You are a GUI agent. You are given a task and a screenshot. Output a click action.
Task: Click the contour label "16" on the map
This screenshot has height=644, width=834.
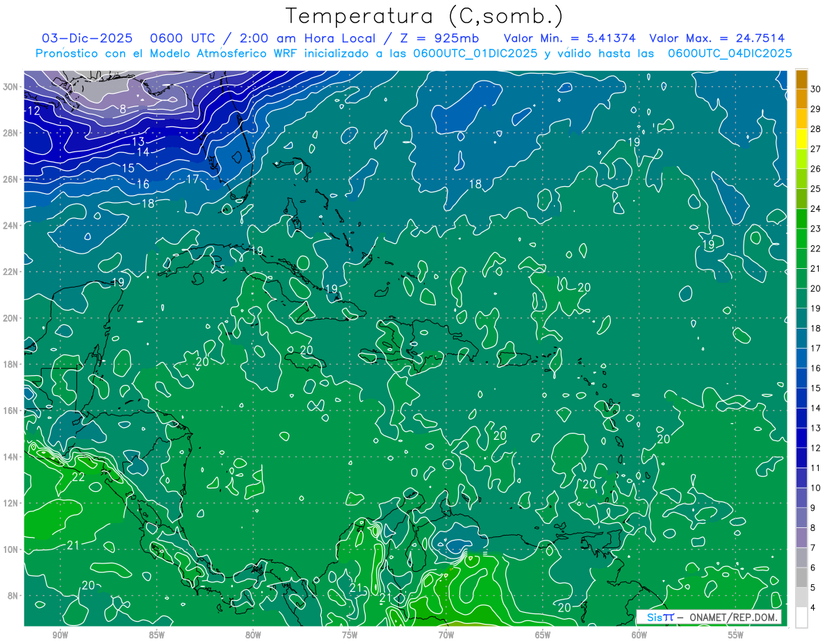142,185
